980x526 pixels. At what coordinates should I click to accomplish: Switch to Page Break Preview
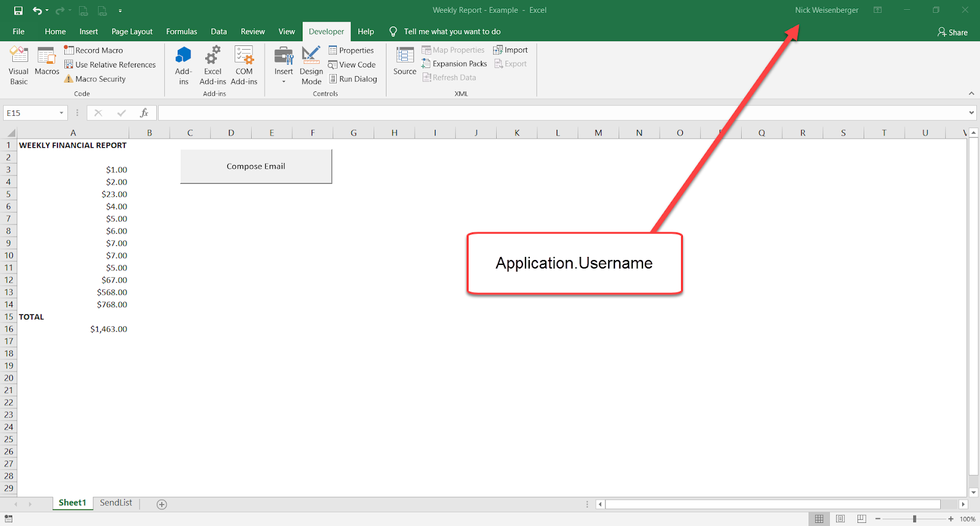[862, 519]
